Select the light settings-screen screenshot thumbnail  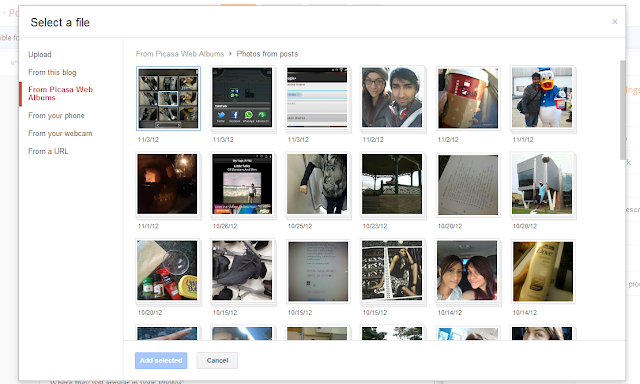pyautogui.click(x=317, y=98)
